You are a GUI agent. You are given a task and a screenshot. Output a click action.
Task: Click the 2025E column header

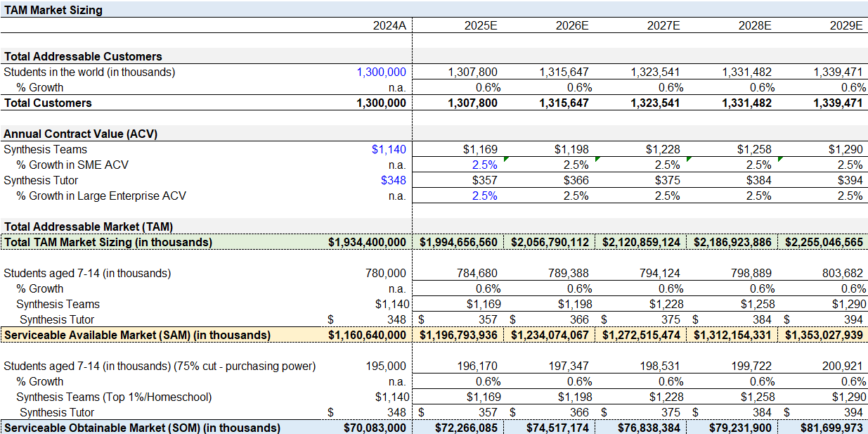point(481,25)
